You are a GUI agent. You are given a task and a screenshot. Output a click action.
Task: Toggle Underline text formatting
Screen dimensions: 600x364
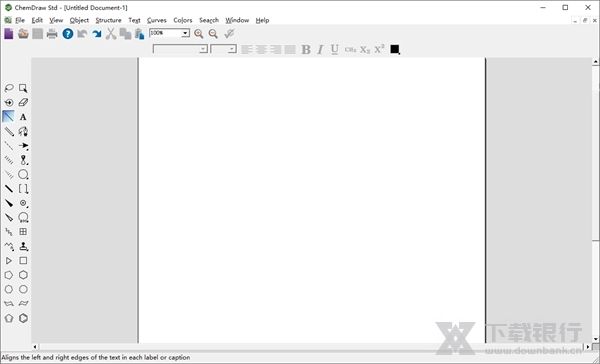(334, 49)
